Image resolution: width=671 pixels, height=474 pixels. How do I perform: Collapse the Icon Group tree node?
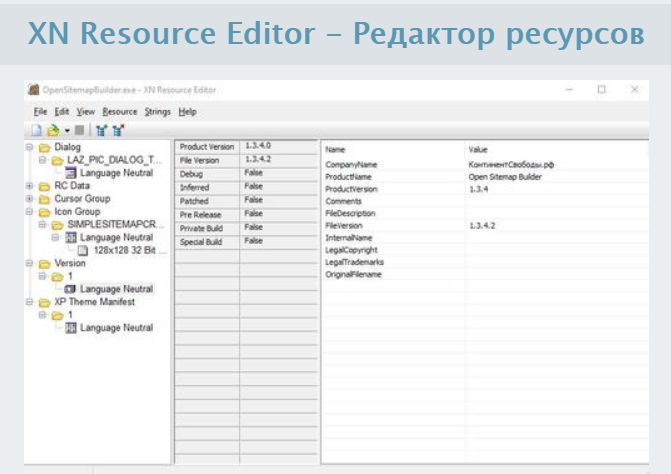[30, 212]
